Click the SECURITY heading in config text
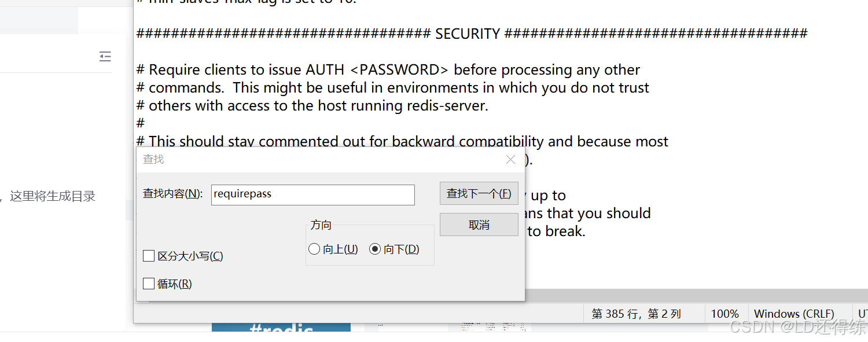The width and height of the screenshot is (868, 342). click(x=466, y=34)
